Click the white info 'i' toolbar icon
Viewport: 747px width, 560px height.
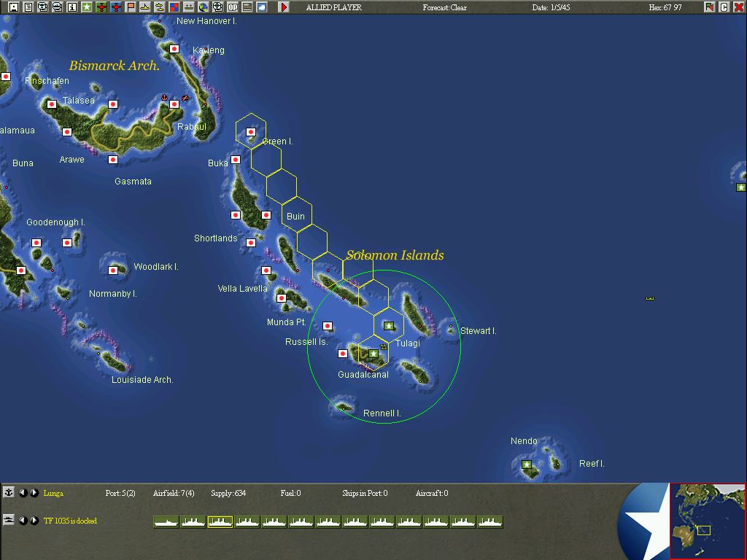72,7
